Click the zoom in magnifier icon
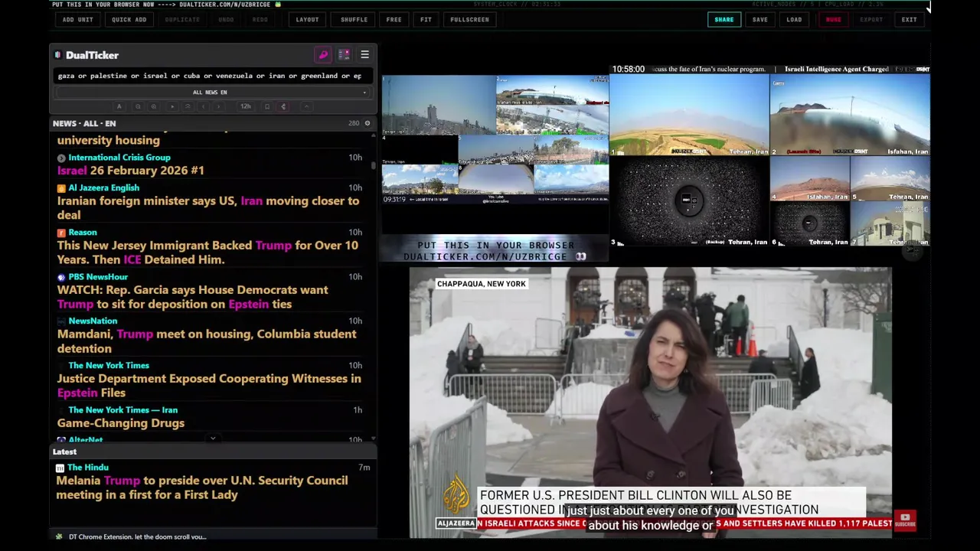The height and width of the screenshot is (551, 980). pyautogui.click(x=154, y=106)
